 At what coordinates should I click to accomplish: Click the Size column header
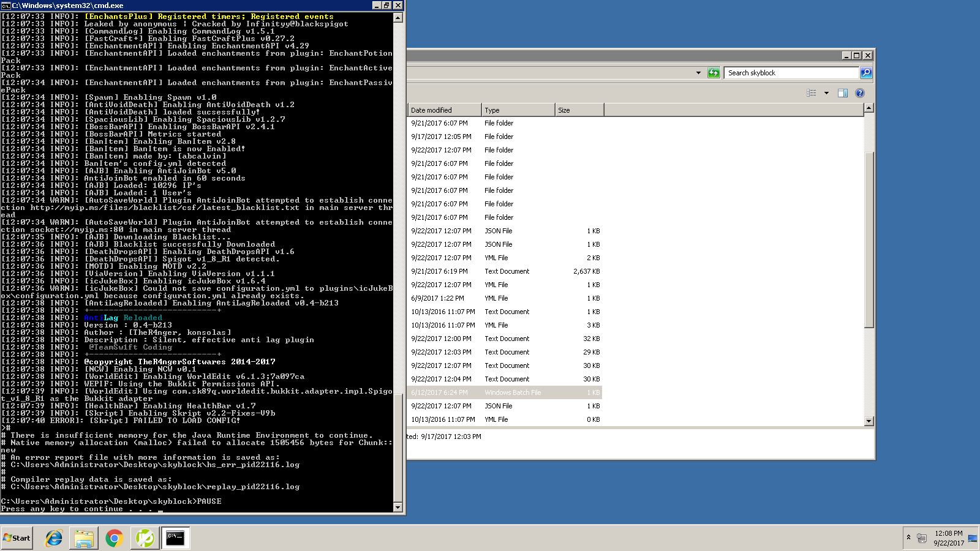coord(579,110)
